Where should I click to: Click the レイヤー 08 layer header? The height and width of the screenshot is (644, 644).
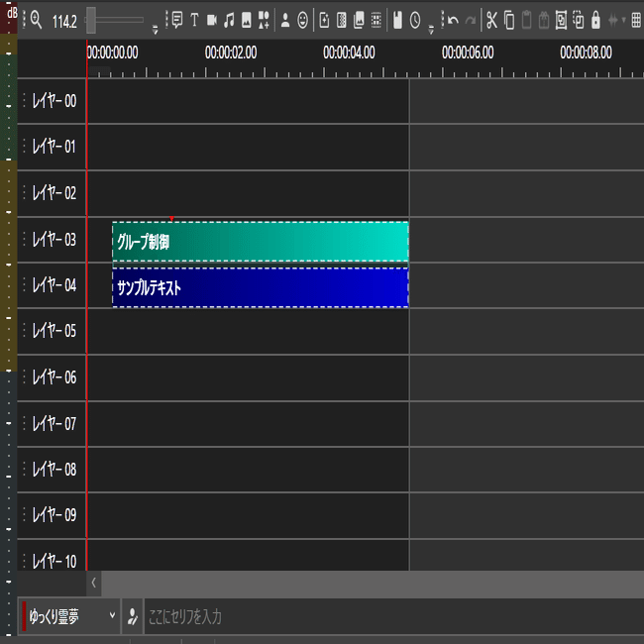coord(52,470)
